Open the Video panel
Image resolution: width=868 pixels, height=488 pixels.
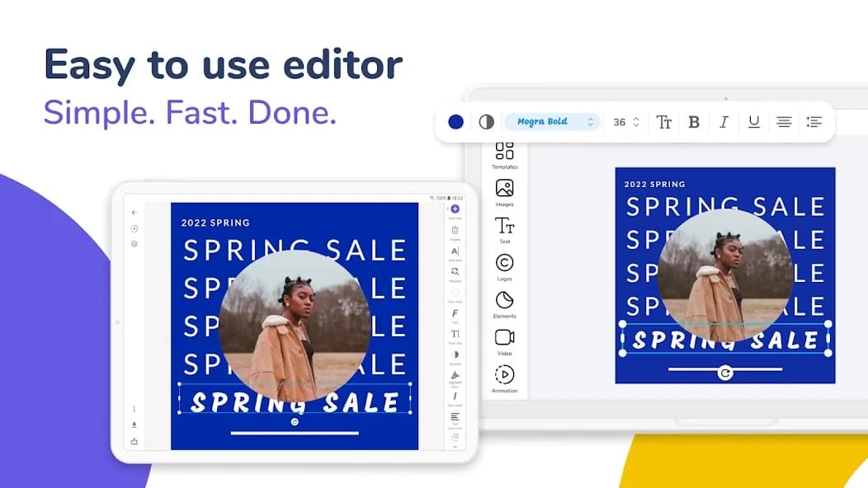504,336
